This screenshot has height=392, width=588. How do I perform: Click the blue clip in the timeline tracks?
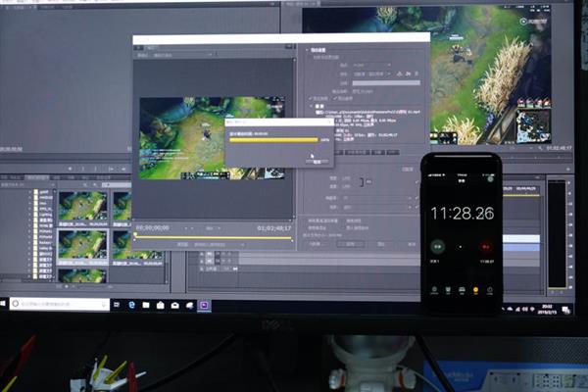(521, 247)
